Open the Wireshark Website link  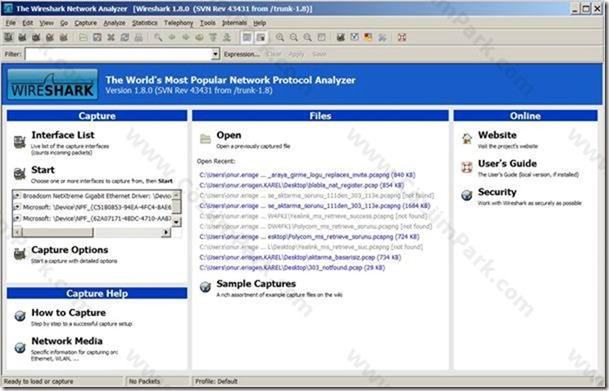(x=497, y=135)
